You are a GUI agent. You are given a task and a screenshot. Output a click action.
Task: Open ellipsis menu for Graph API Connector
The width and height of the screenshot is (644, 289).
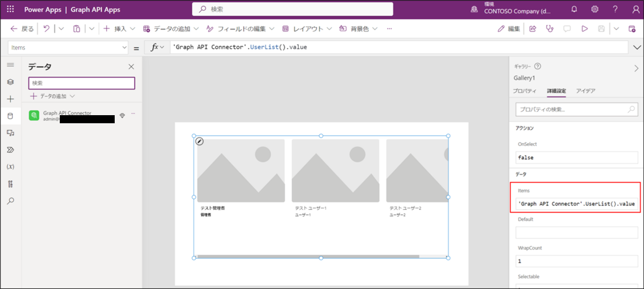click(x=132, y=114)
